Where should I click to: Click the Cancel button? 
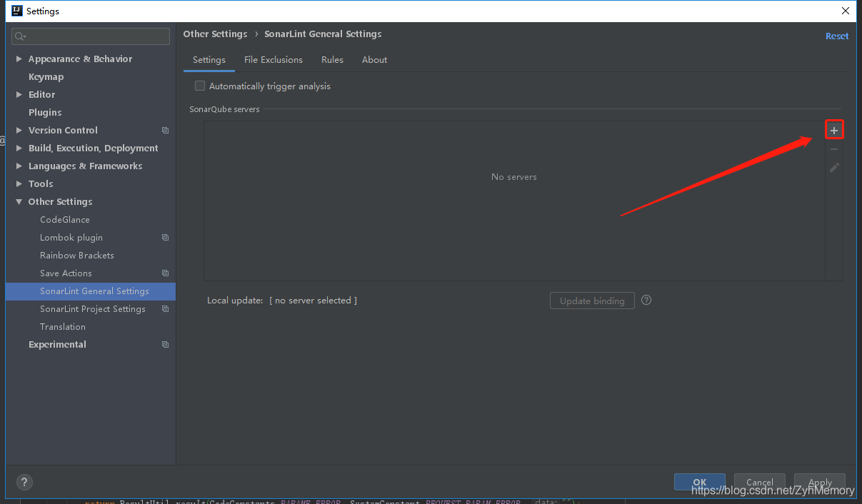760,482
